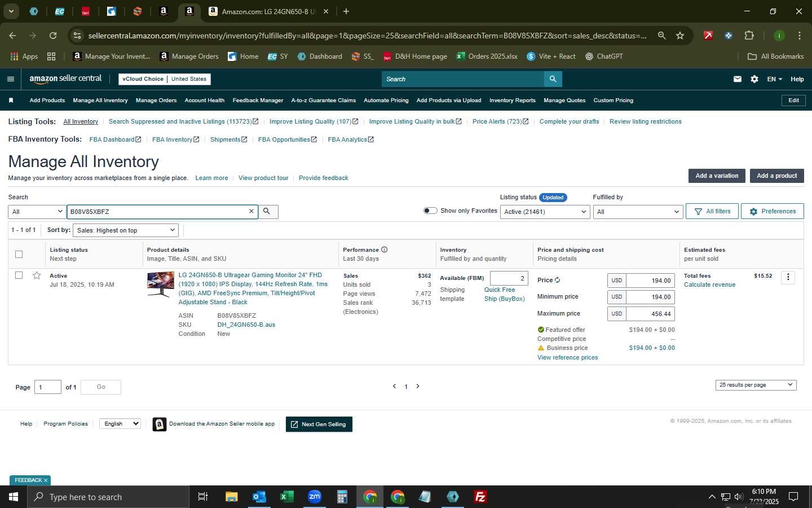Open the Seller Central hamburger menu
The height and width of the screenshot is (508, 812).
(11, 79)
